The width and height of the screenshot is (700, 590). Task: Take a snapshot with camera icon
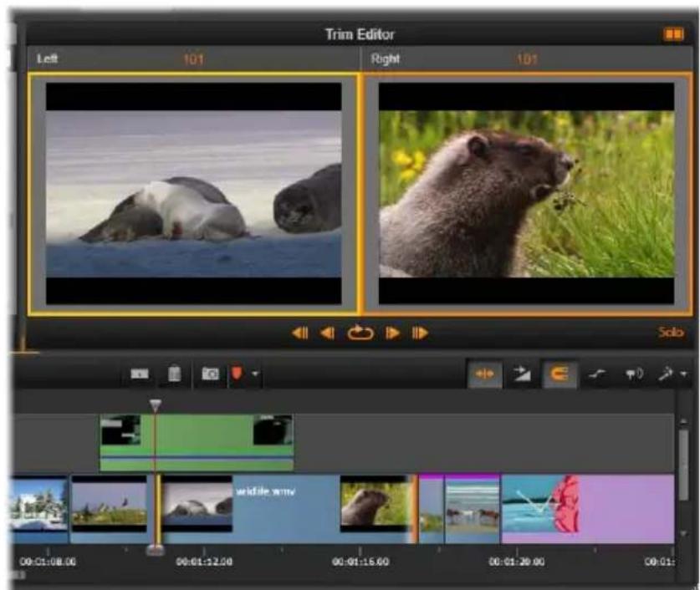[210, 374]
